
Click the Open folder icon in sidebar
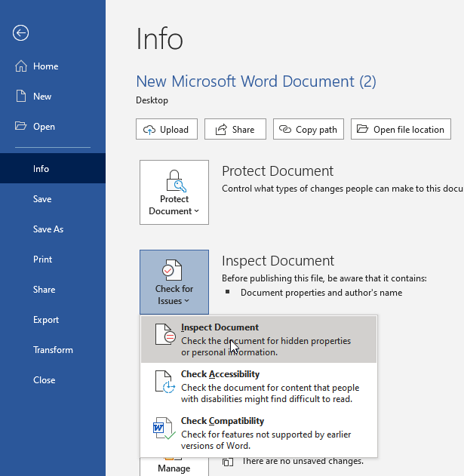click(x=20, y=126)
